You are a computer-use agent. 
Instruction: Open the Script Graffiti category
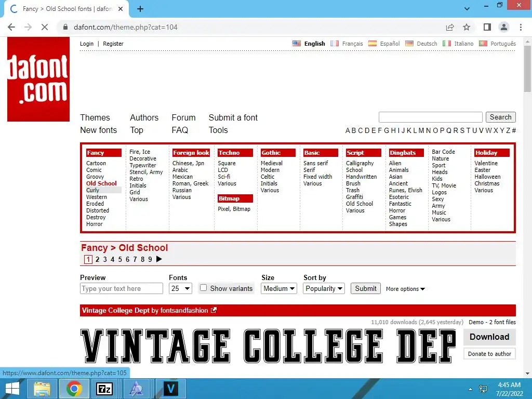[354, 197]
